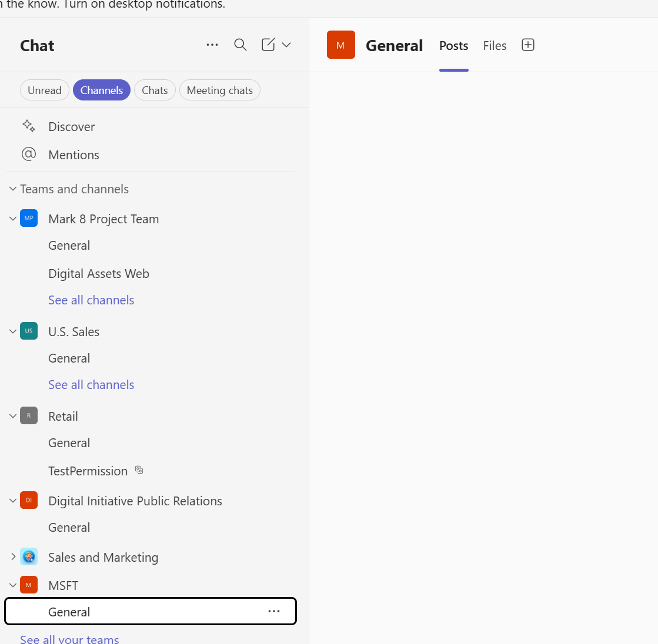658x644 pixels.
Task: Click the Mentions @ icon
Action: (x=29, y=155)
